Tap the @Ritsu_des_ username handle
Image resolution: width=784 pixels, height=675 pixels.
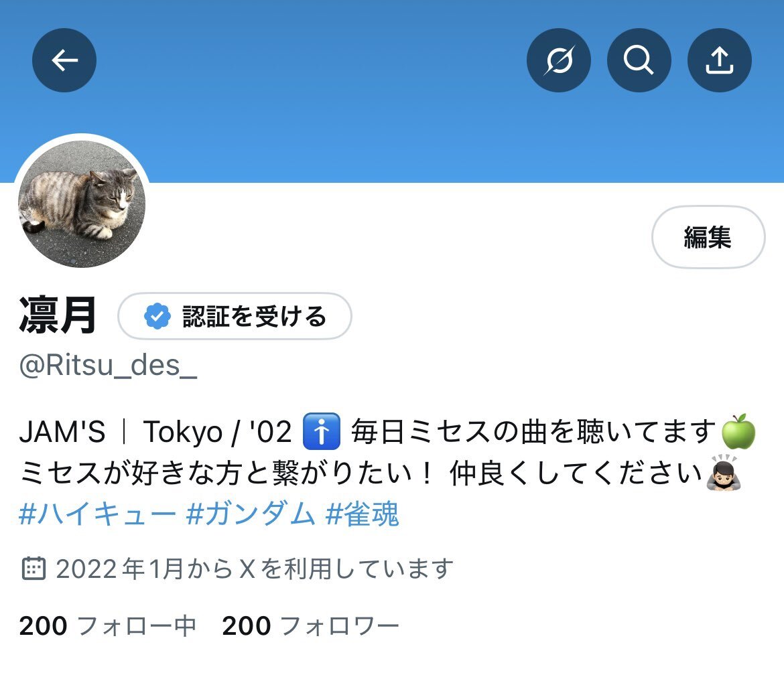point(108,366)
